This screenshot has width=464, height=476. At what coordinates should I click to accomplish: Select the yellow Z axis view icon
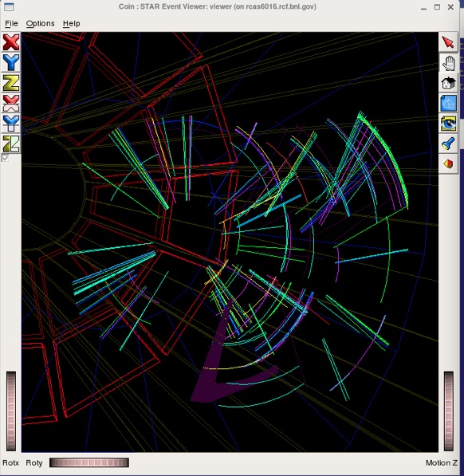click(11, 83)
